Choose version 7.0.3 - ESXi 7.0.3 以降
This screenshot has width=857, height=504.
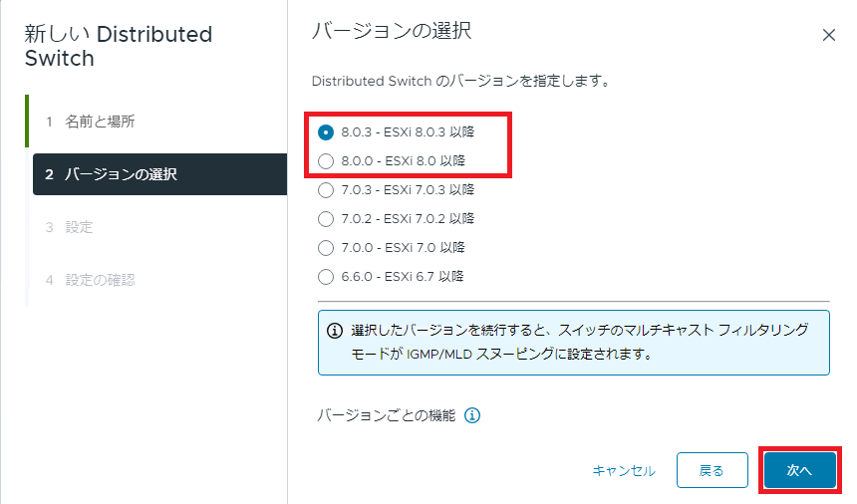point(326,190)
